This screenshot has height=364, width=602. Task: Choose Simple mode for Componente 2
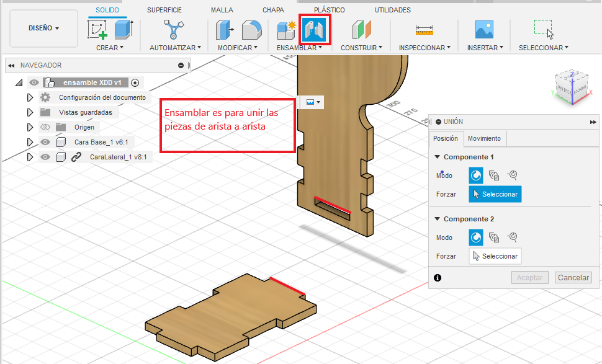tap(475, 237)
